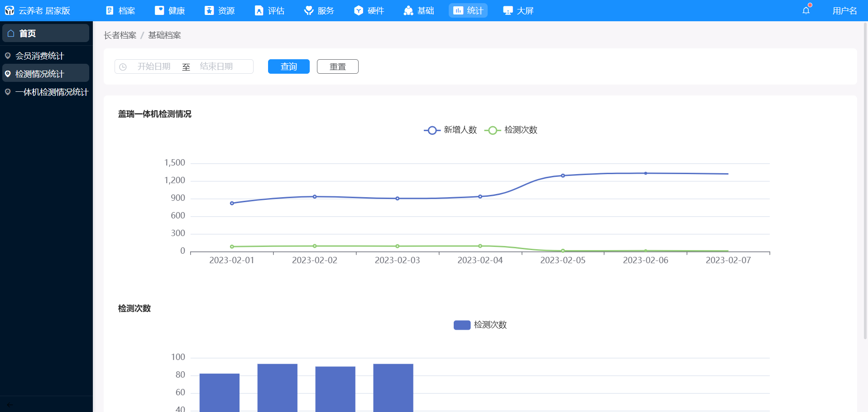The width and height of the screenshot is (868, 412).
Task: Open 一体机检测情况统计 sidebar item
Action: (x=51, y=92)
